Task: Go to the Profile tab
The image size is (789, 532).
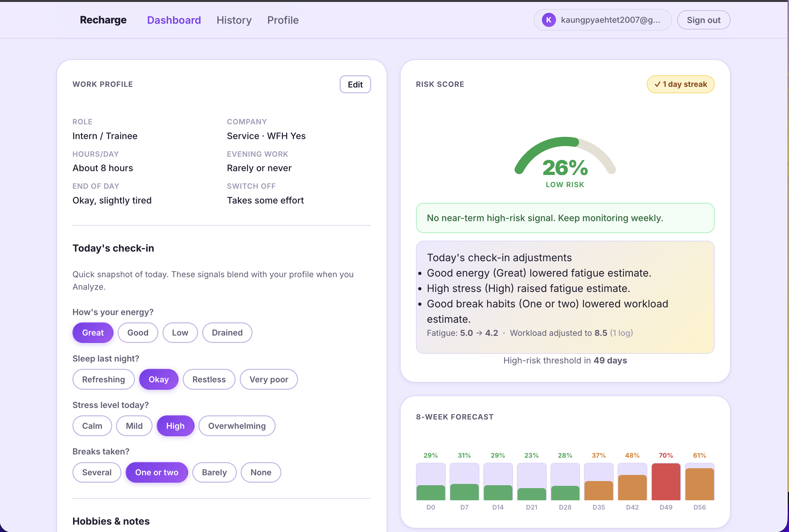Action: pyautogui.click(x=283, y=20)
